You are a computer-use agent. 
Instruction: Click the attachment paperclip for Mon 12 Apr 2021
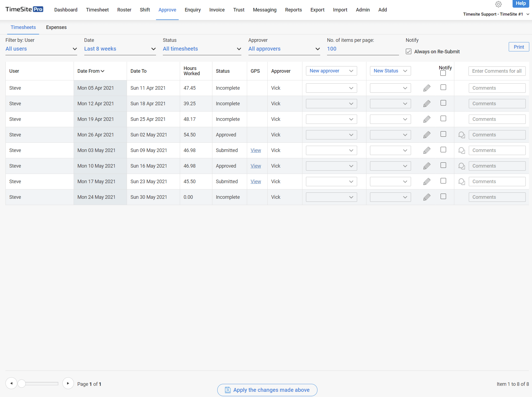(x=427, y=104)
